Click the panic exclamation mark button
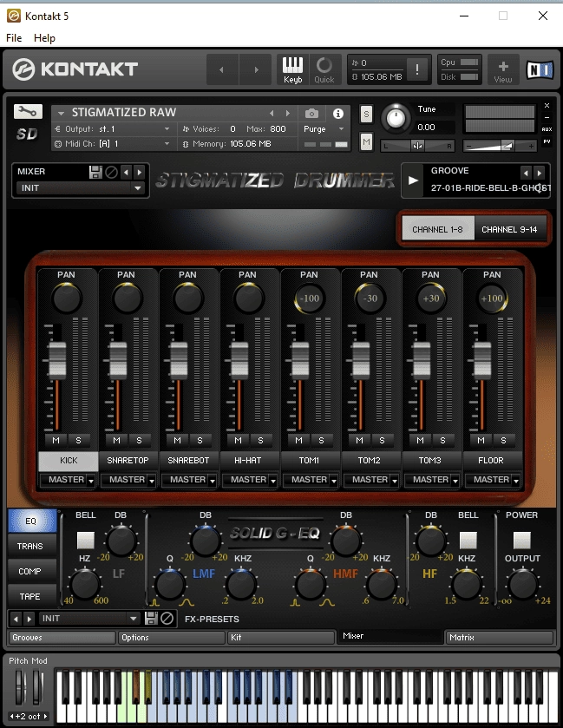 [417, 69]
